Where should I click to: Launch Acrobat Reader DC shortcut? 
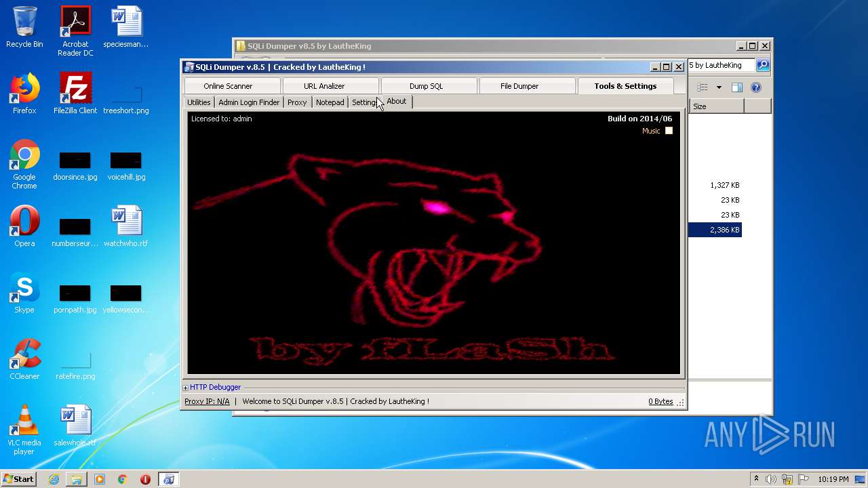pyautogui.click(x=75, y=31)
